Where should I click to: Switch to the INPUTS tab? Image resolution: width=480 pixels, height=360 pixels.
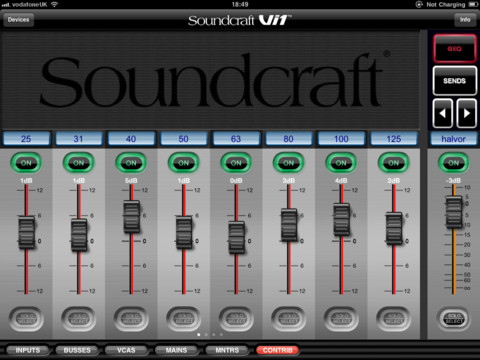[28, 350]
